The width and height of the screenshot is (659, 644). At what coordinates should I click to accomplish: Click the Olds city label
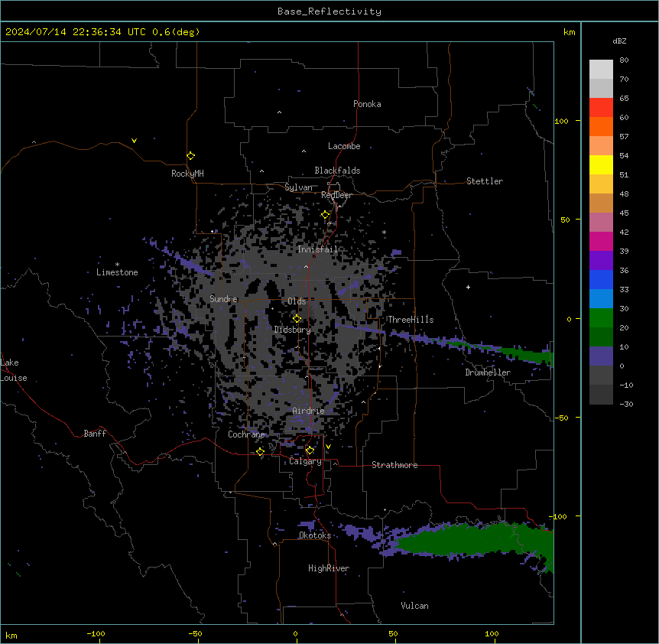297,301
